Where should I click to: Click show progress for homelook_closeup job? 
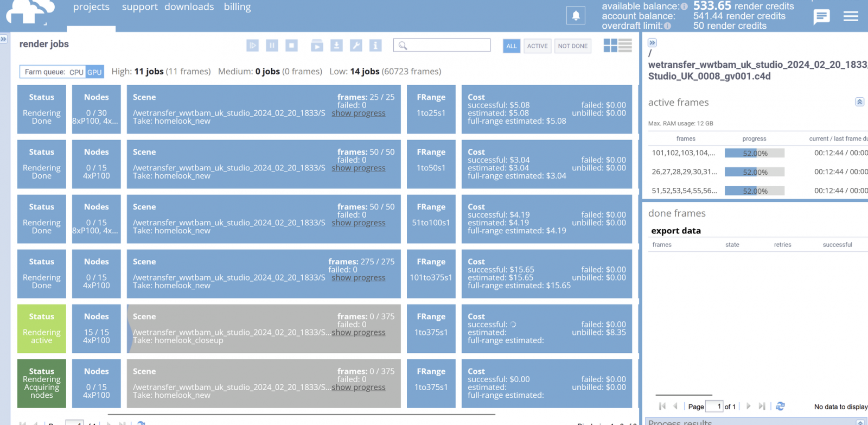[359, 332]
